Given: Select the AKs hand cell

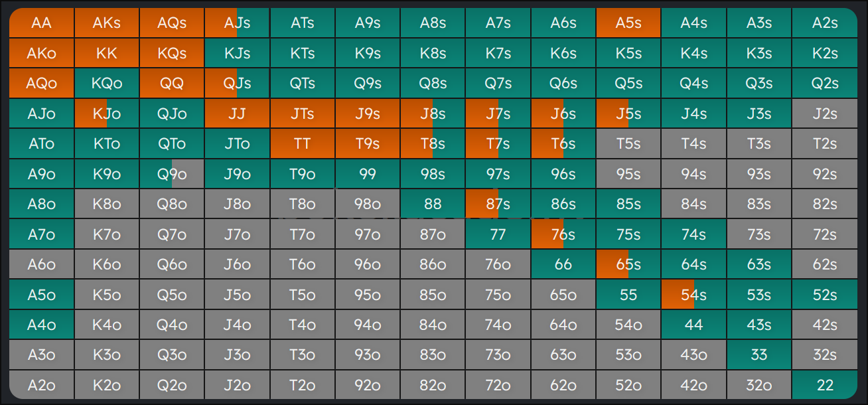Looking at the screenshot, I should coord(107,23).
